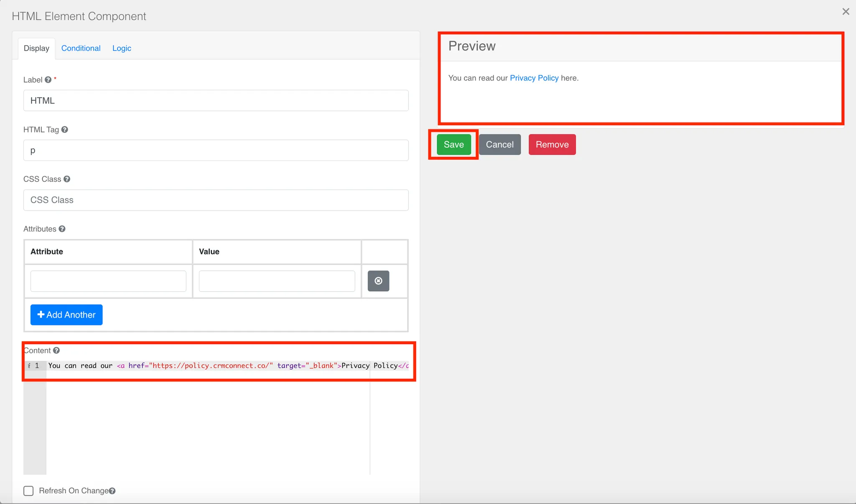Click the HTML Tag help icon

pyautogui.click(x=64, y=130)
